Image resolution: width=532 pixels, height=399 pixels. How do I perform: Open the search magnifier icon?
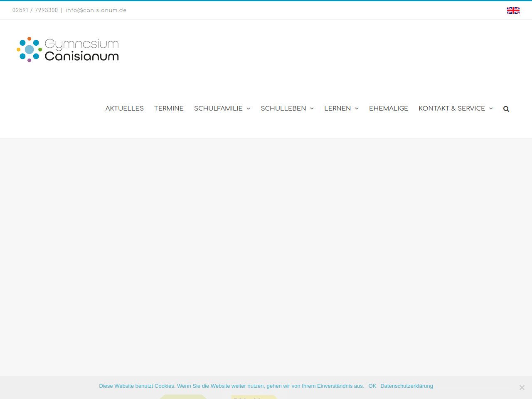pos(506,109)
